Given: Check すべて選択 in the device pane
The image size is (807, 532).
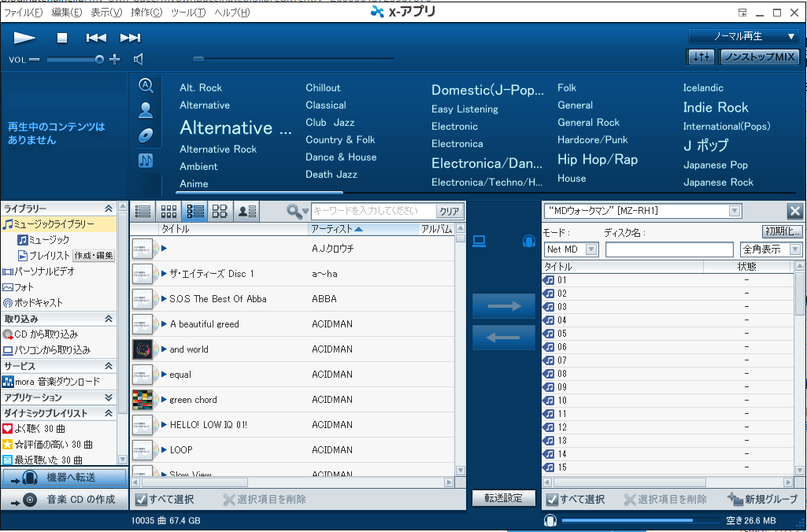Looking at the screenshot, I should click(552, 499).
